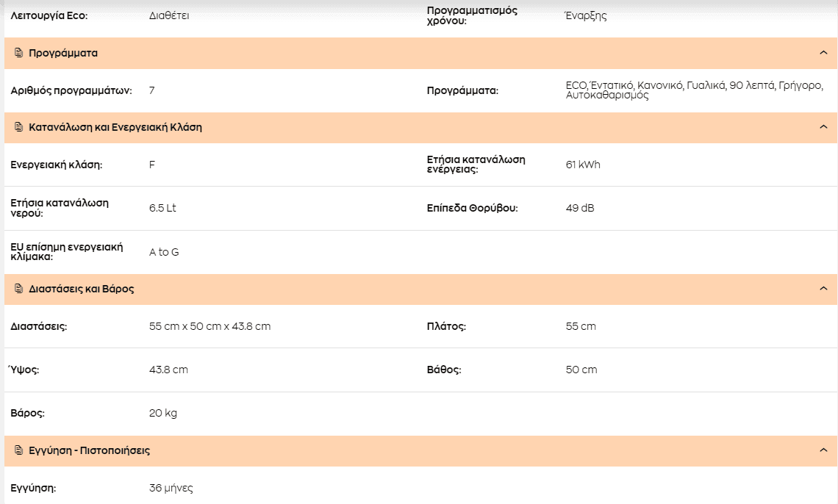Click the Διαστάσεις και Βάρος header title
The width and height of the screenshot is (838, 504).
(x=82, y=289)
